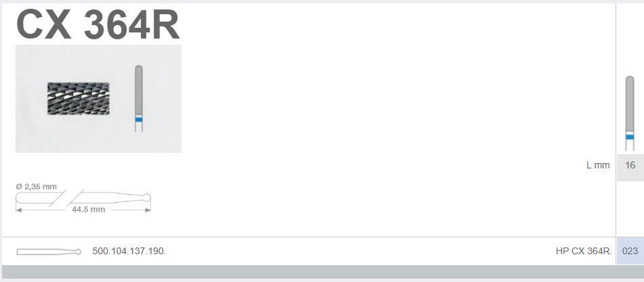Click the CX 364R product heading
The height and width of the screenshot is (282, 644).
[98, 24]
